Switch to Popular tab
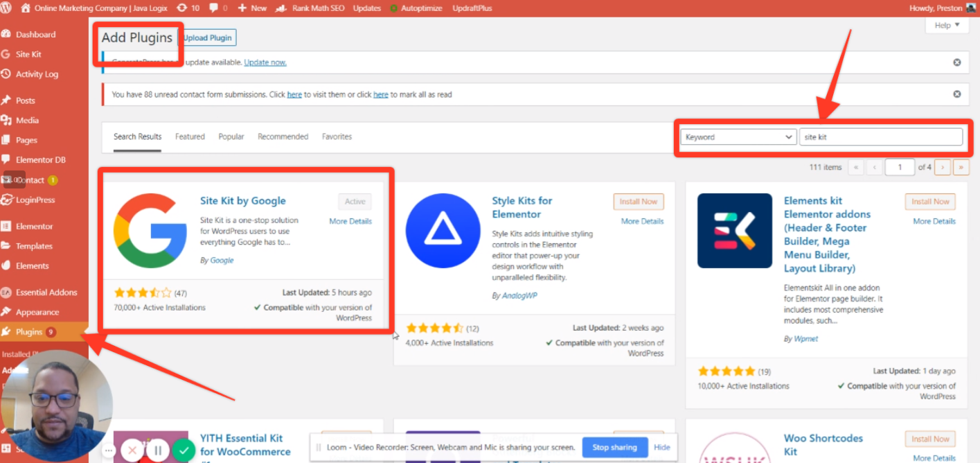This screenshot has height=463, width=980. (x=231, y=137)
